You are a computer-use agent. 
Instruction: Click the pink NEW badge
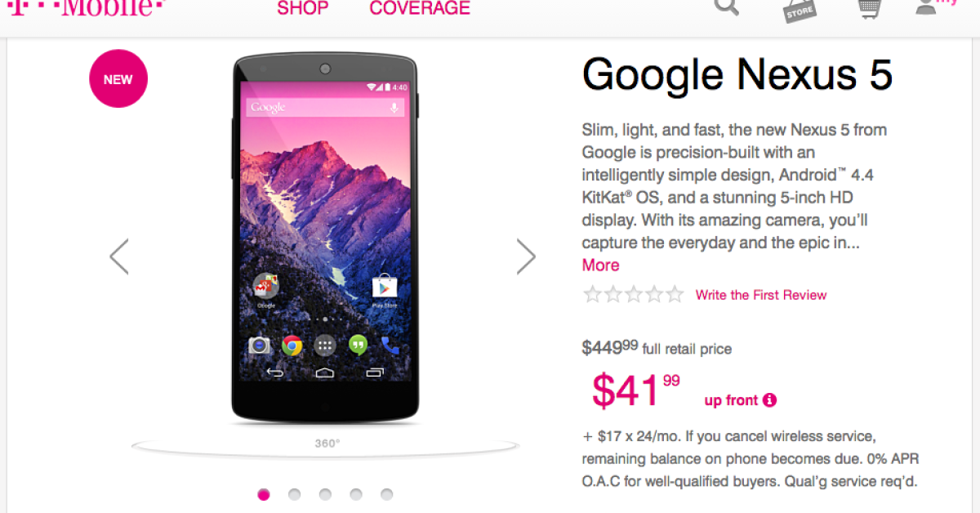pyautogui.click(x=118, y=79)
